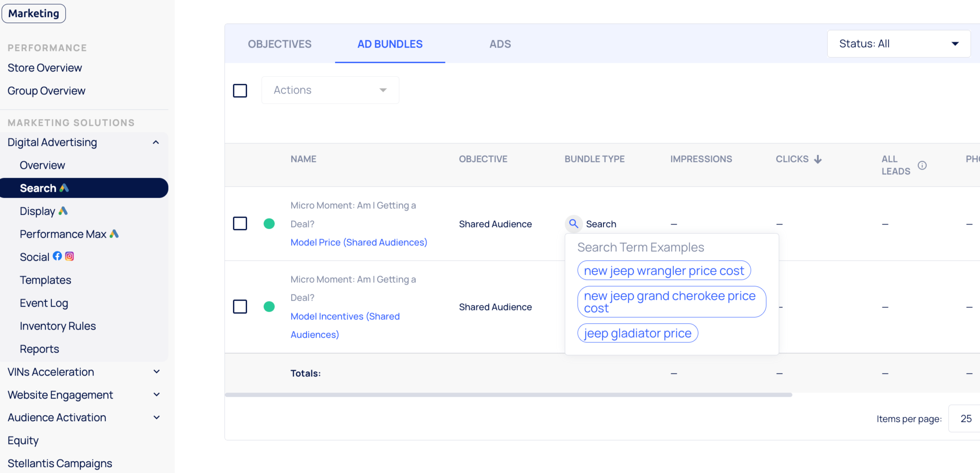Check the Model Price bundle row checkbox

pyautogui.click(x=240, y=223)
